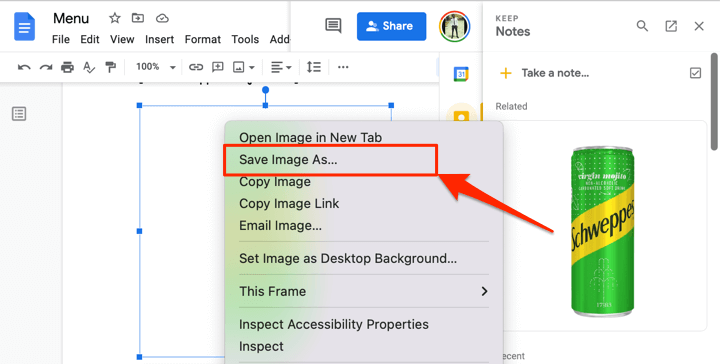
Task: Print the document using printer icon
Action: pos(68,67)
